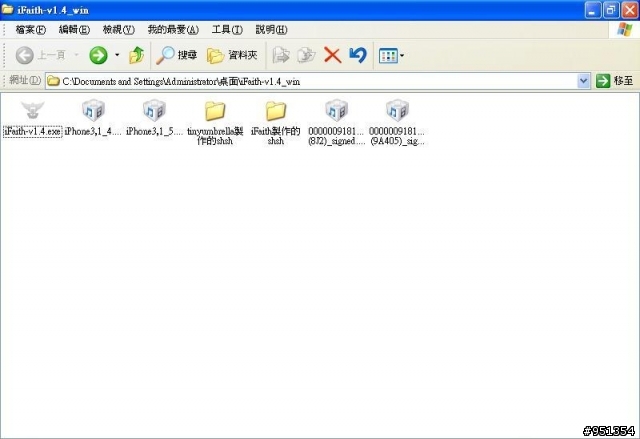Screen dimensions: 640x439
Task: Go forward with the green arrow
Action: (98, 55)
